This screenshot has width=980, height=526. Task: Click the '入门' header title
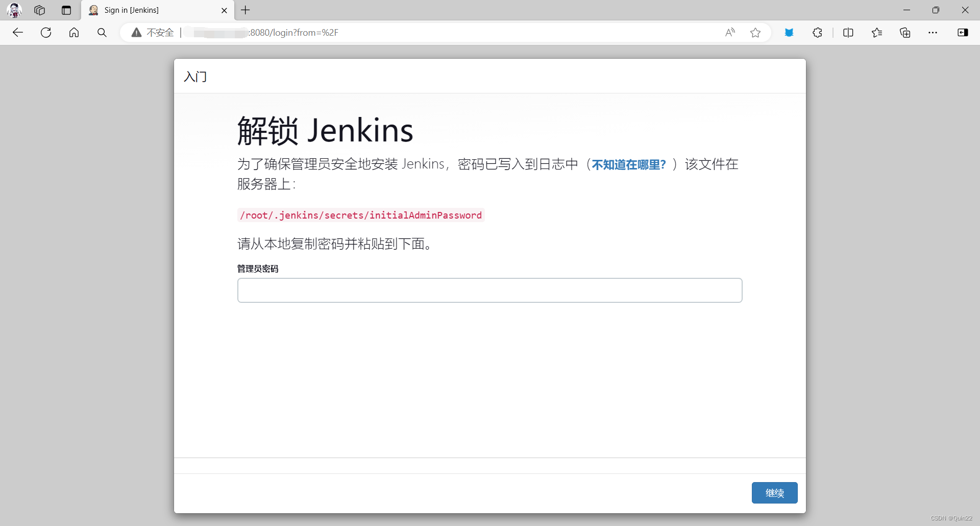195,77
